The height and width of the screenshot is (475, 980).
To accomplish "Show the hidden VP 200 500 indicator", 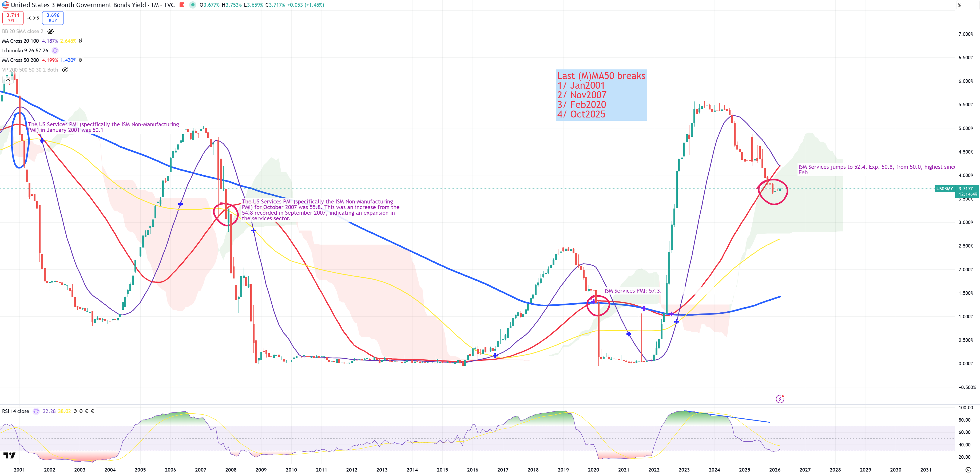I will (65, 70).
